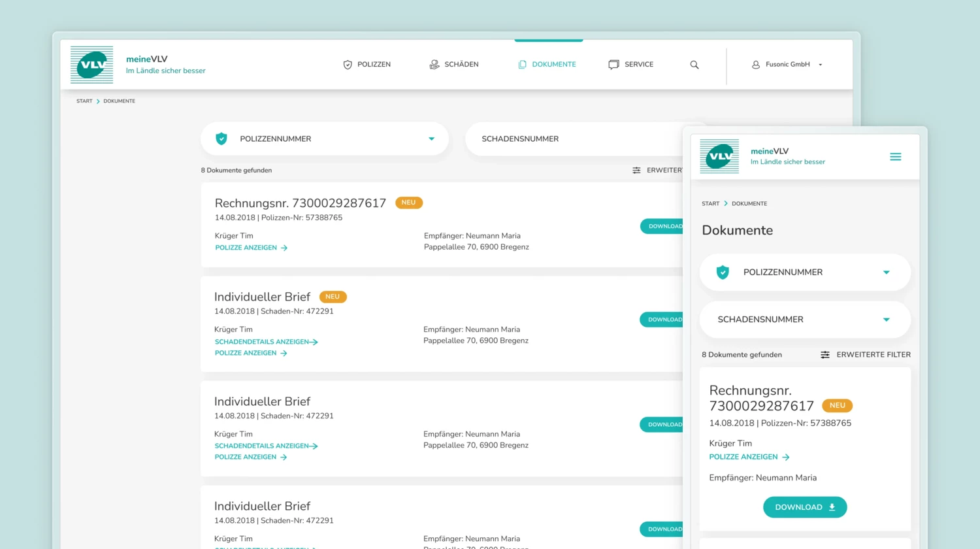Click the desktop title 'Rechnungsnr. 7300029287617'

pos(301,203)
